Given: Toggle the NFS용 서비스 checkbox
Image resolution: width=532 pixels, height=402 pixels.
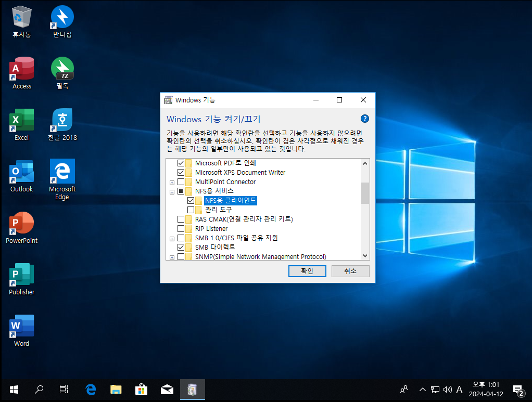Looking at the screenshot, I should [x=181, y=191].
